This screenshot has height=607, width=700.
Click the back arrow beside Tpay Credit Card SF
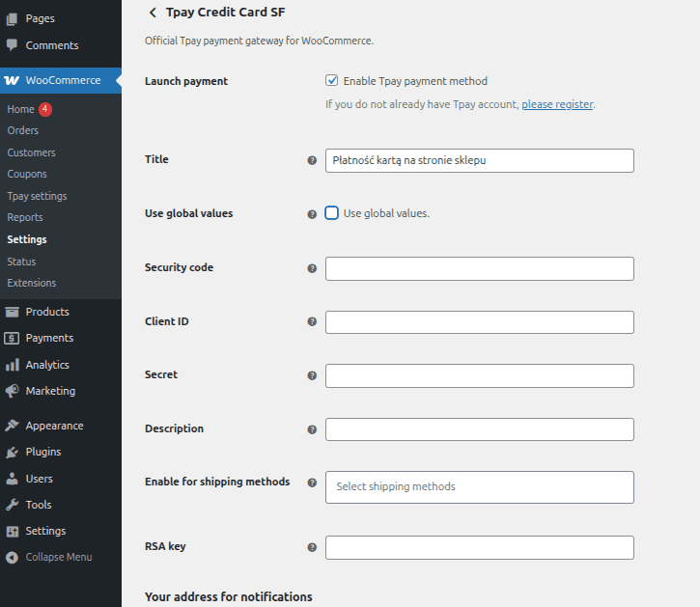point(153,13)
